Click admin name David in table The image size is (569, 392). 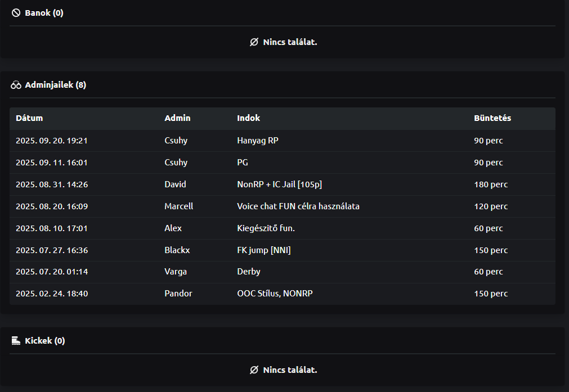[175, 184]
